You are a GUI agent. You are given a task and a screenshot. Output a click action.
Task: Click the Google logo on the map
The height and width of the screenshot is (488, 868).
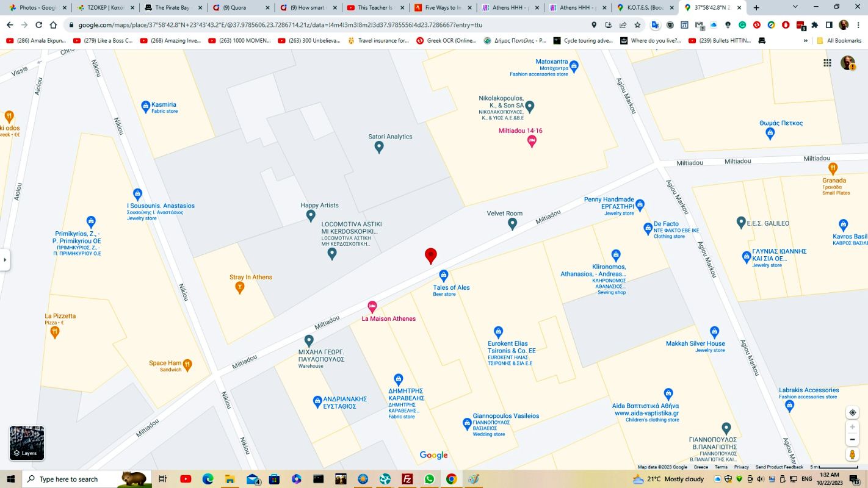pos(434,455)
